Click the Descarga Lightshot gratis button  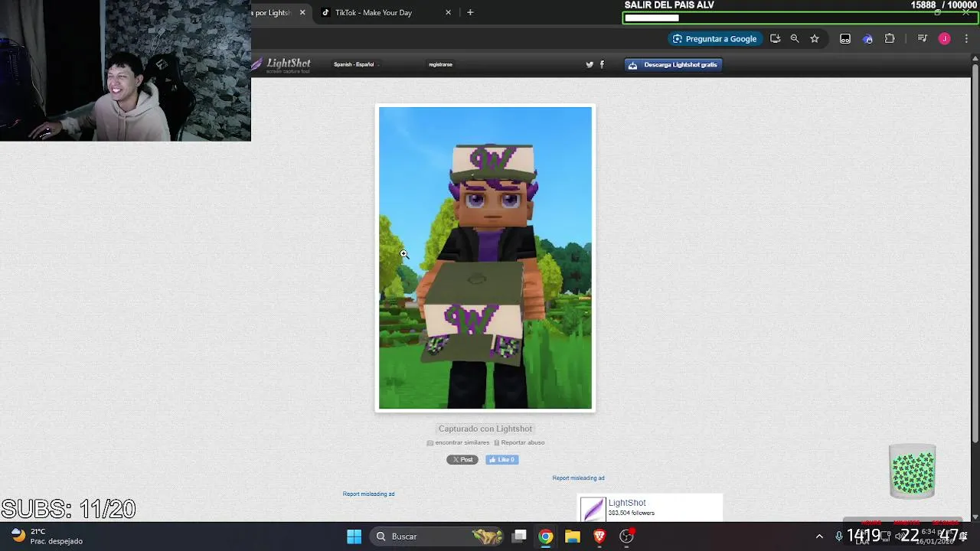point(673,65)
